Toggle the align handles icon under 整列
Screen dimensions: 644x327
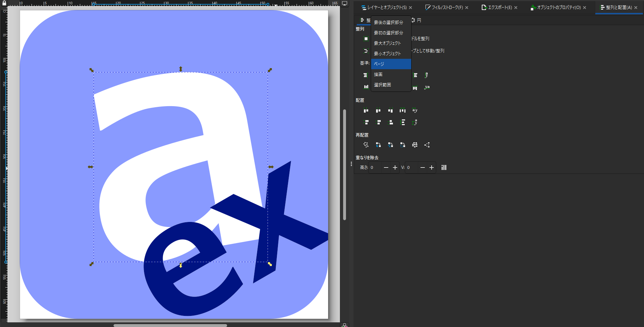(x=366, y=39)
